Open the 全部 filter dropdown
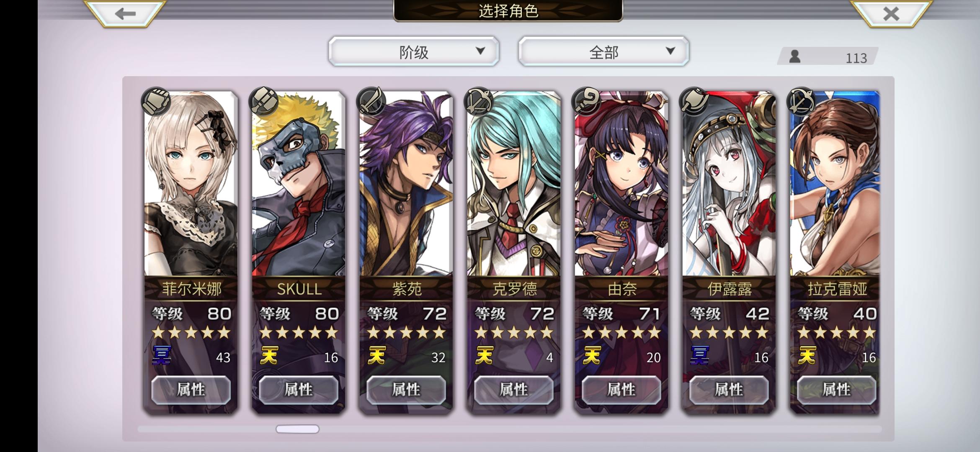 coord(603,51)
